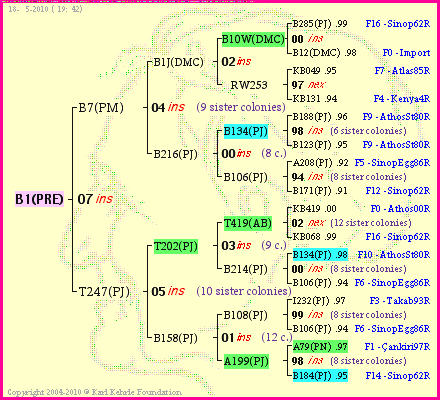Open the F5 - SinopEgg86R link

[392, 163]
